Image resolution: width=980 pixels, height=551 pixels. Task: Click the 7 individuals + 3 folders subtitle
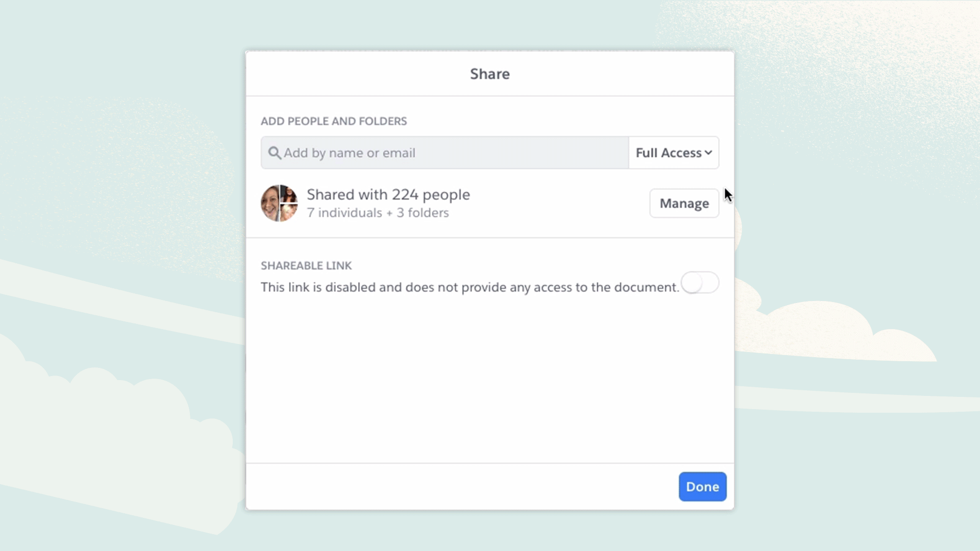pos(378,213)
